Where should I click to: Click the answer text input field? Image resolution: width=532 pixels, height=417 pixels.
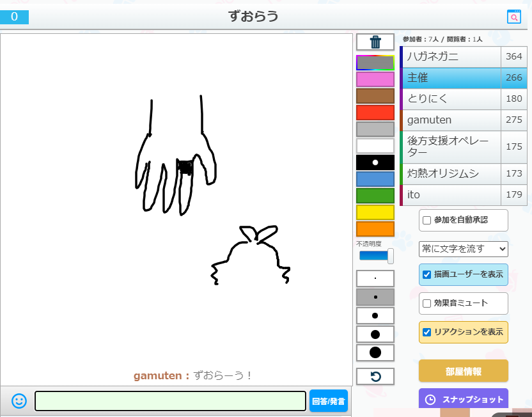170,401
